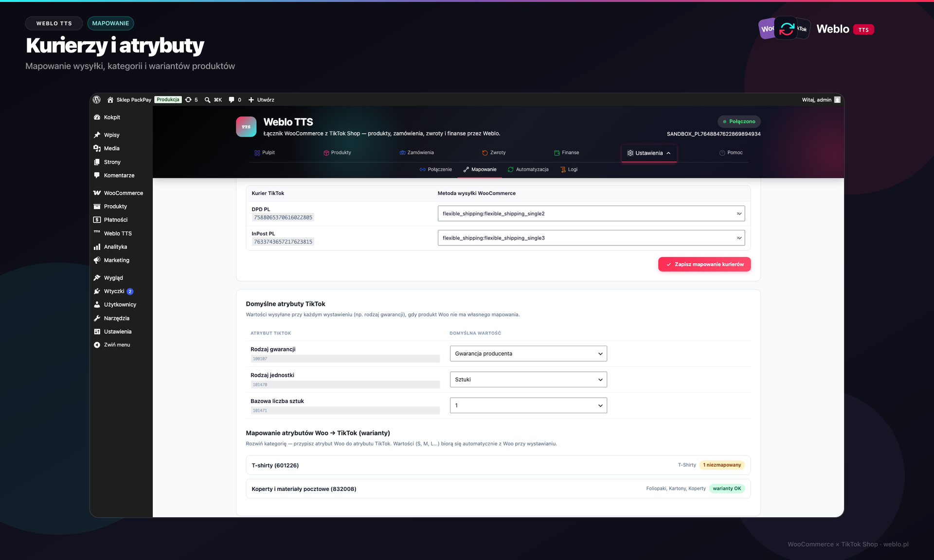Click the Użytkownicy person icon

pos(97,304)
